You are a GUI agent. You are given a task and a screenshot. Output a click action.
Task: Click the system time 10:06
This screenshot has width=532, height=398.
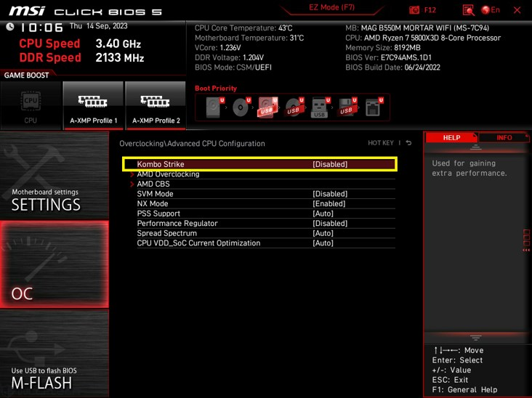pos(41,28)
